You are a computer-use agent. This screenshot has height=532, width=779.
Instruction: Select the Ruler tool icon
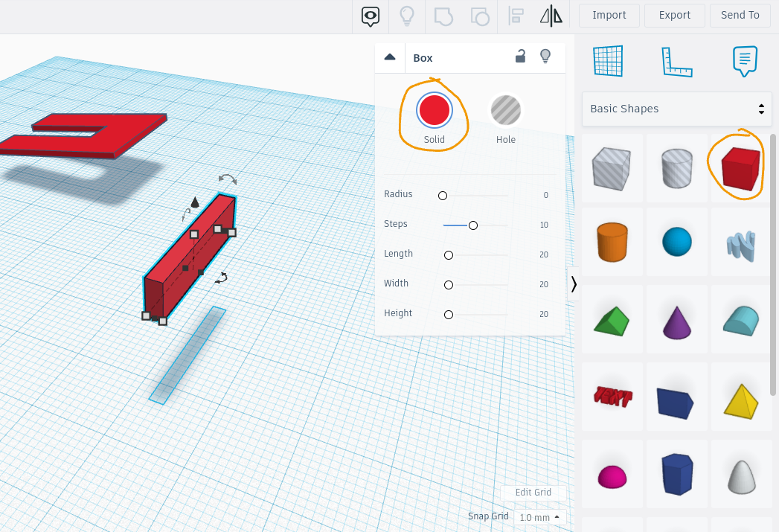click(x=676, y=62)
